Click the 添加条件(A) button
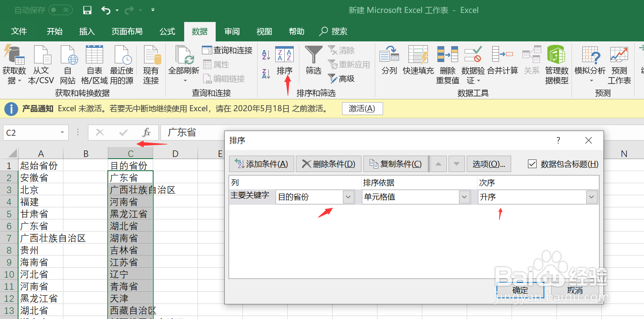This screenshot has width=644, height=319. [262, 164]
